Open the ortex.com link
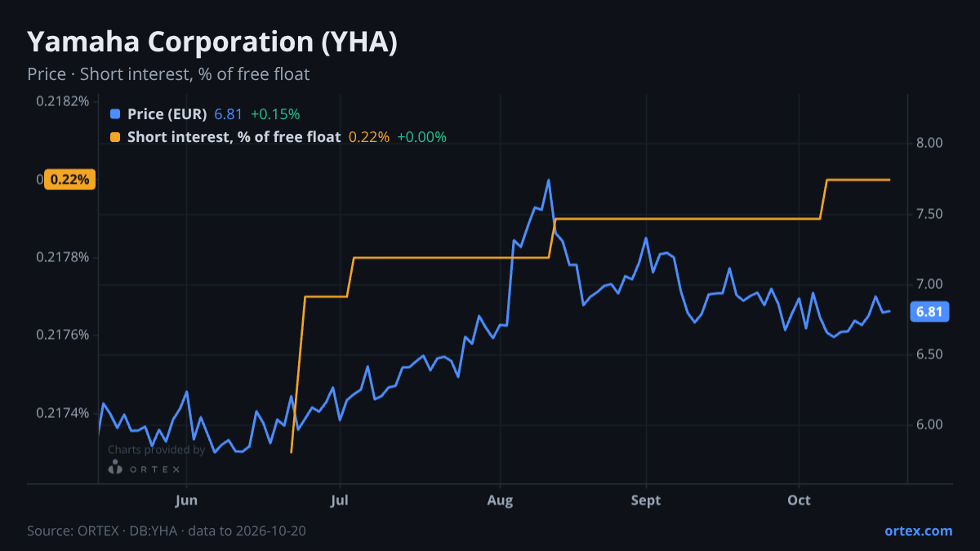 [x=919, y=531]
